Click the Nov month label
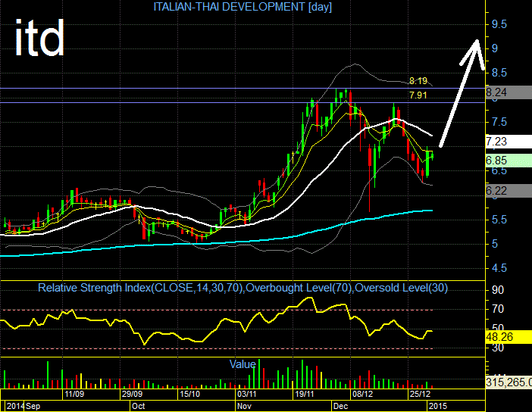The width and height of the screenshot is (532, 412). click(244, 406)
